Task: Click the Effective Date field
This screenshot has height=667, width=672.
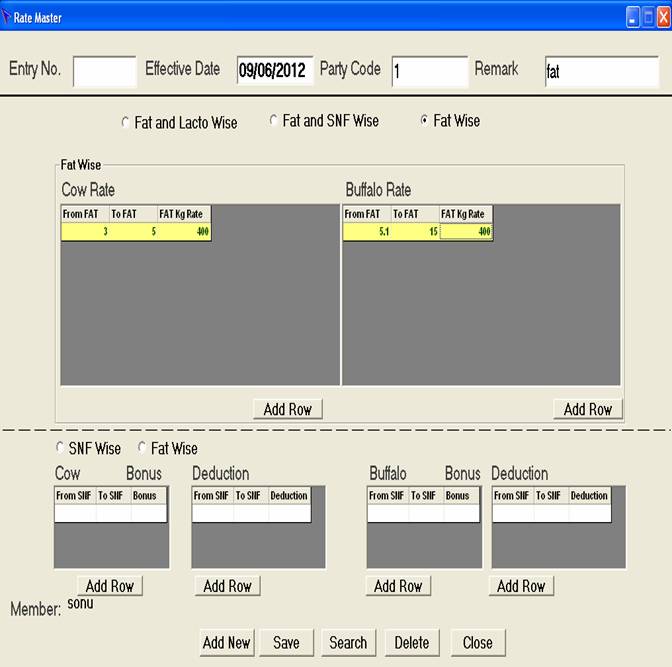Action: [274, 71]
